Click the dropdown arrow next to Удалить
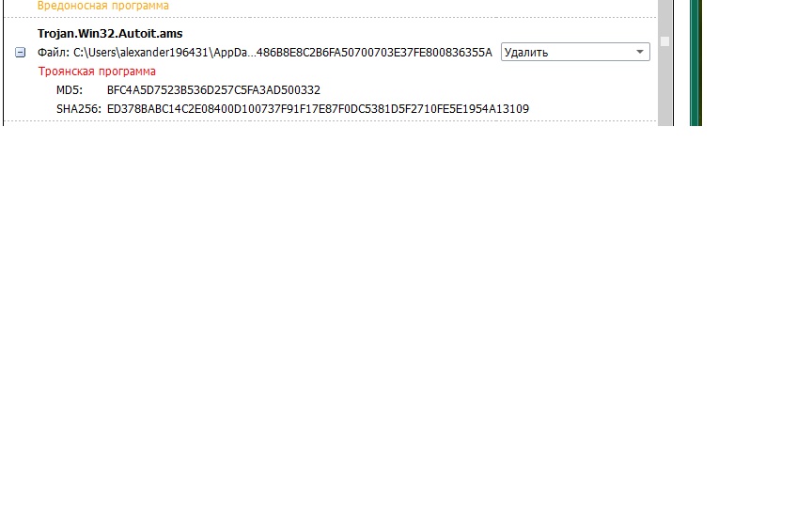This screenshot has width=812, height=508. click(x=640, y=52)
